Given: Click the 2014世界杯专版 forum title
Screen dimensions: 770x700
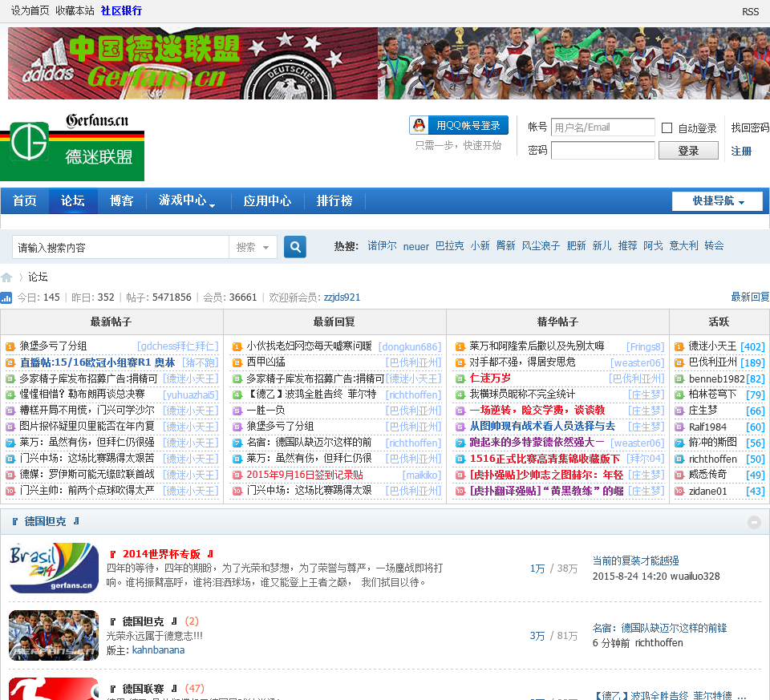Looking at the screenshot, I should point(161,554).
